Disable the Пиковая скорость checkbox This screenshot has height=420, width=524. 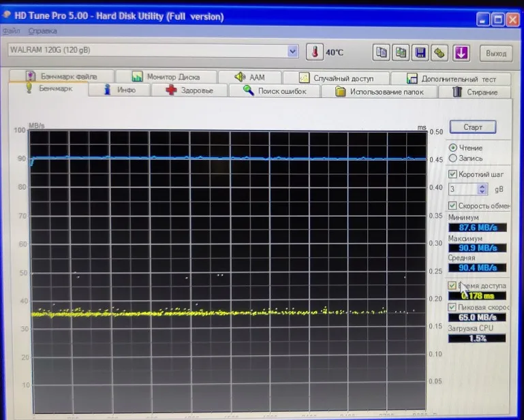point(453,308)
